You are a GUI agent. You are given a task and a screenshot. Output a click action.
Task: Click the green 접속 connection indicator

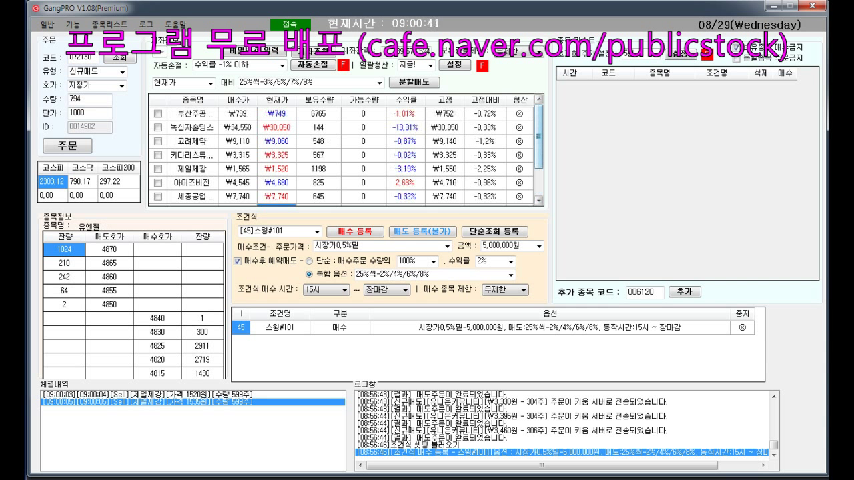pyautogui.click(x=290, y=25)
